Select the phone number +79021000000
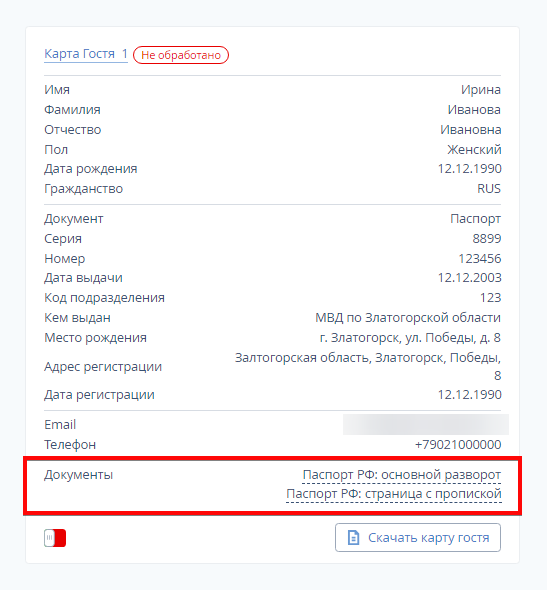547x590 pixels. [x=458, y=444]
